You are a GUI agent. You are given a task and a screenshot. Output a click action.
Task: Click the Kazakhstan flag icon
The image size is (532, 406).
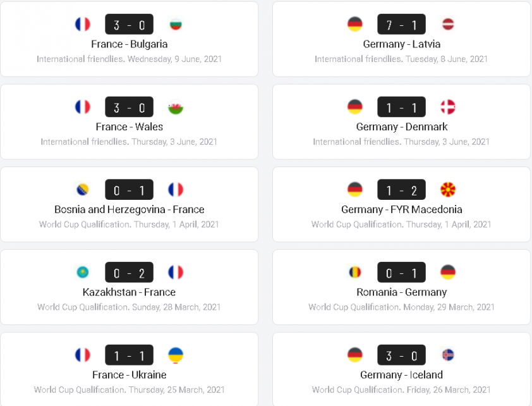point(83,273)
